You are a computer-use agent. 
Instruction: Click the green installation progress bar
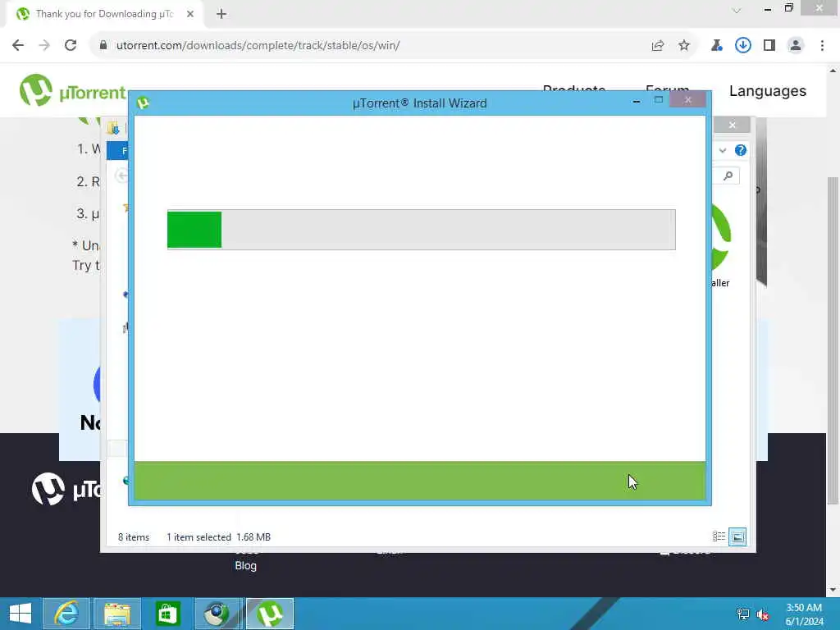[x=421, y=230]
